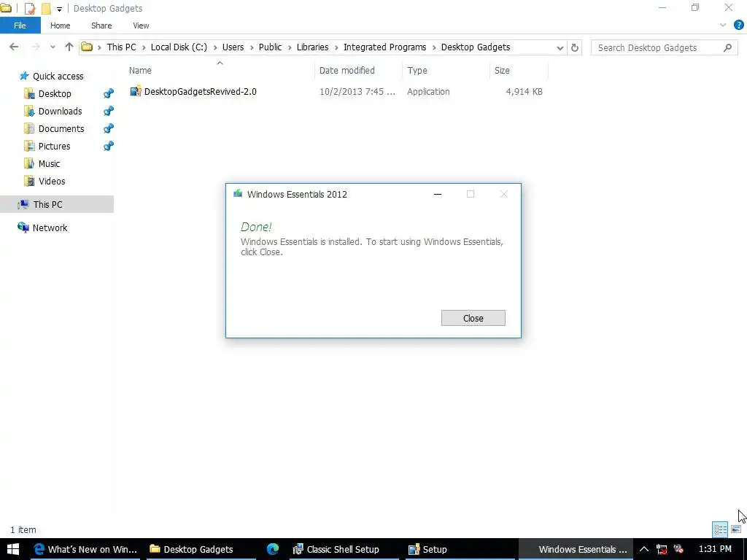Select Network in navigation pane

coord(50,227)
